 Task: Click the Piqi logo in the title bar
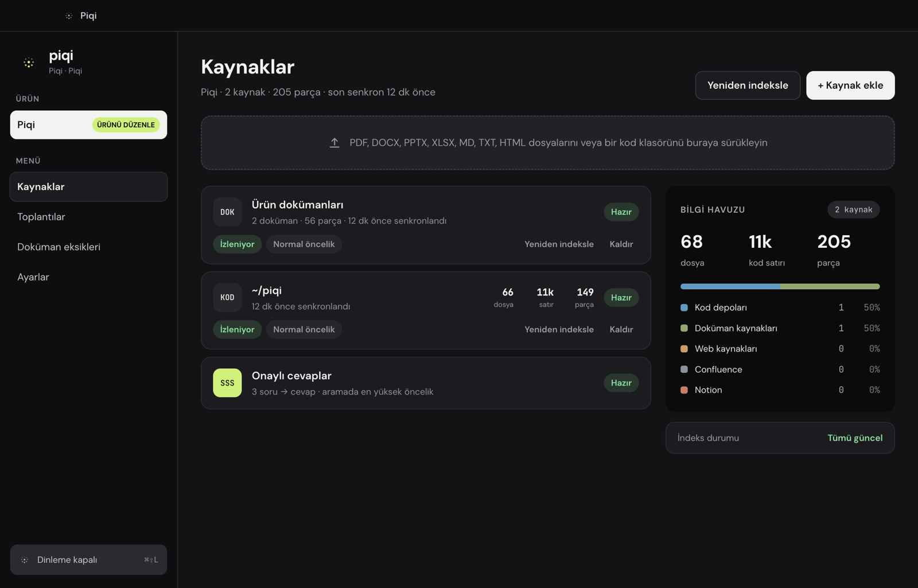[x=69, y=16]
